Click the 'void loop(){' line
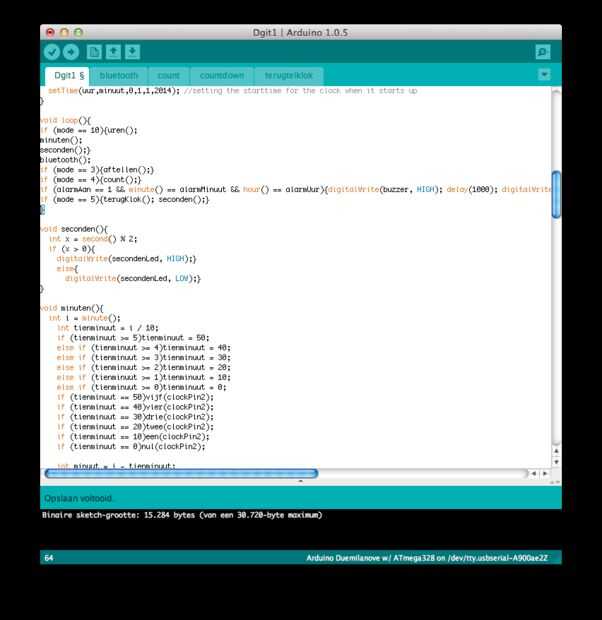This screenshot has height=620, width=602. pyautogui.click(x=65, y=120)
